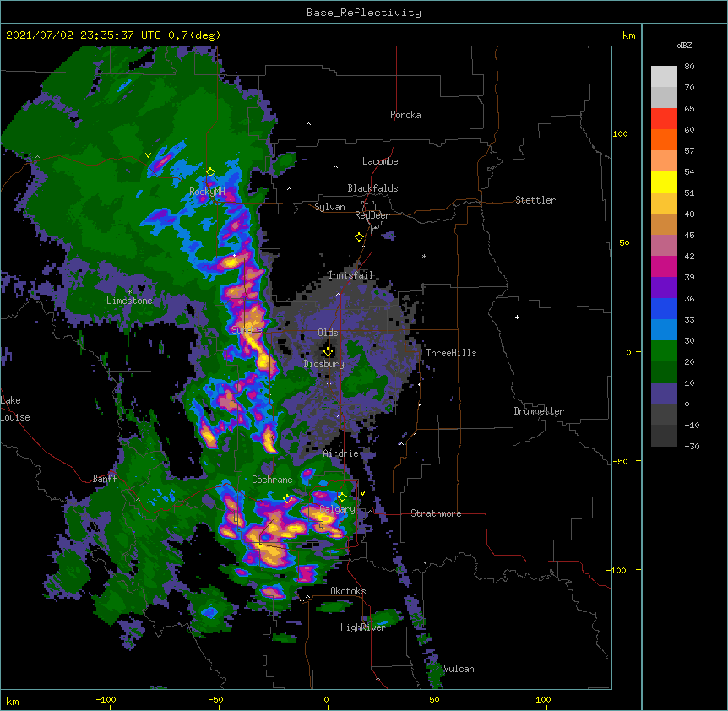Click the km unit label at top right
Viewport: 728px width, 711px height.
(628, 35)
